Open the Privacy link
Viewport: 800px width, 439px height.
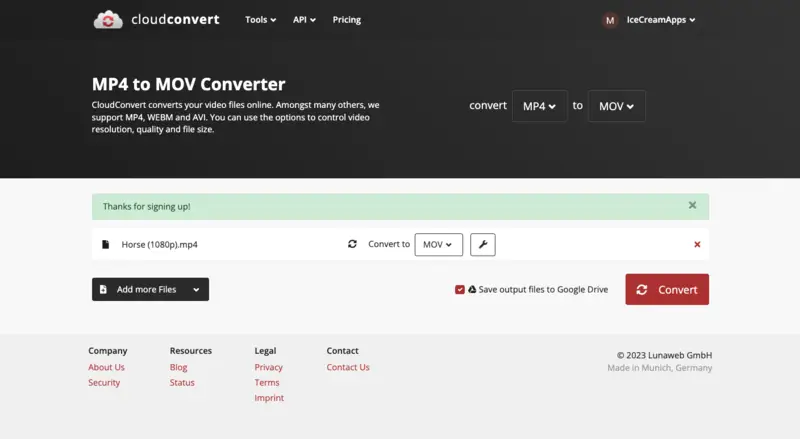(x=268, y=367)
